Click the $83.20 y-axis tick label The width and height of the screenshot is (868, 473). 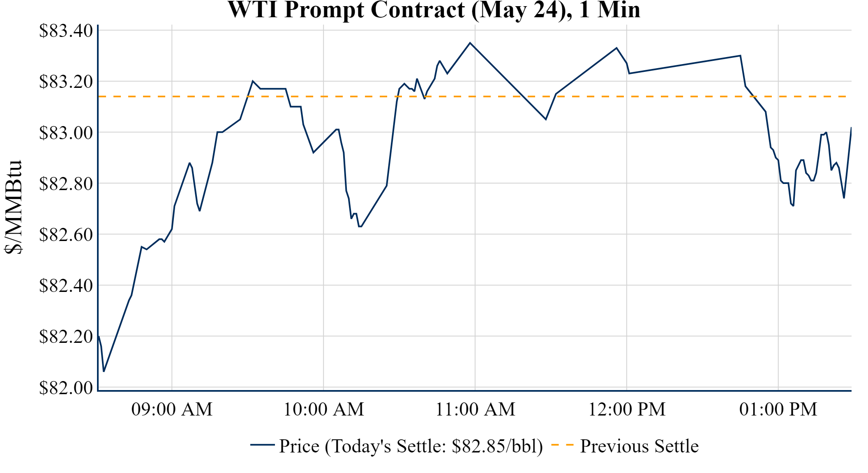tap(66, 82)
